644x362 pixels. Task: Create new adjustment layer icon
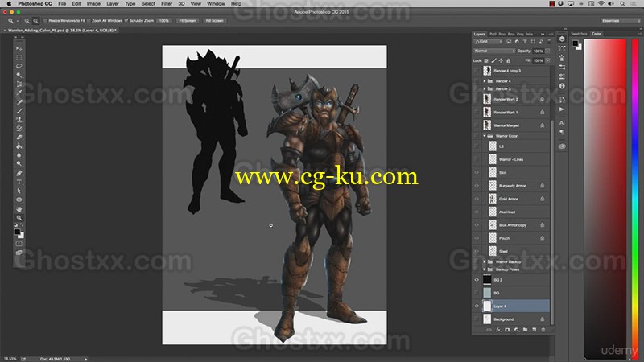(516, 330)
